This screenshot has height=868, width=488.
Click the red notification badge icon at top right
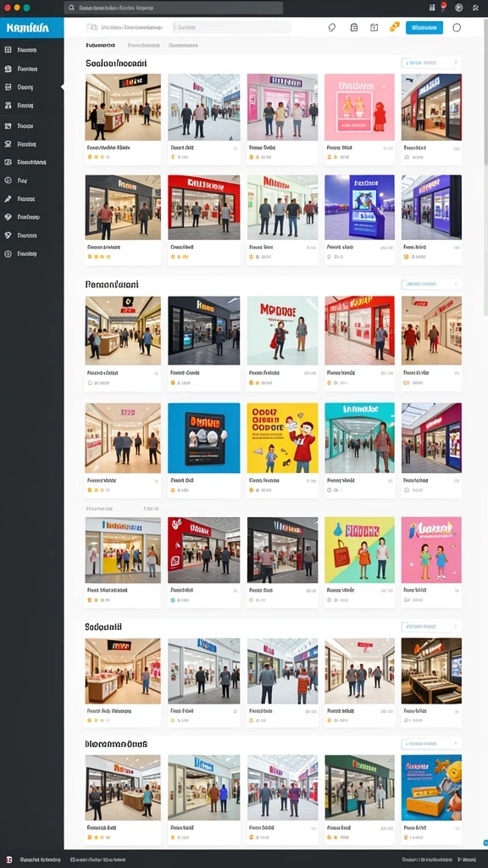pos(443,7)
